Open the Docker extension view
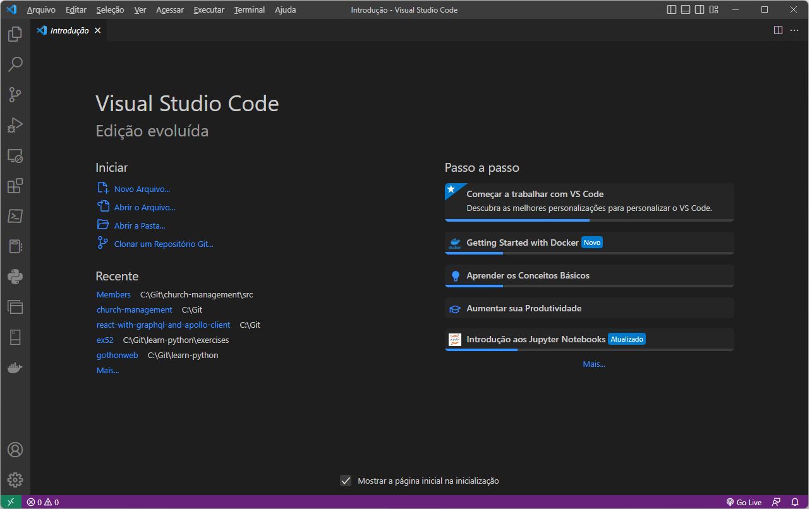 (15, 368)
